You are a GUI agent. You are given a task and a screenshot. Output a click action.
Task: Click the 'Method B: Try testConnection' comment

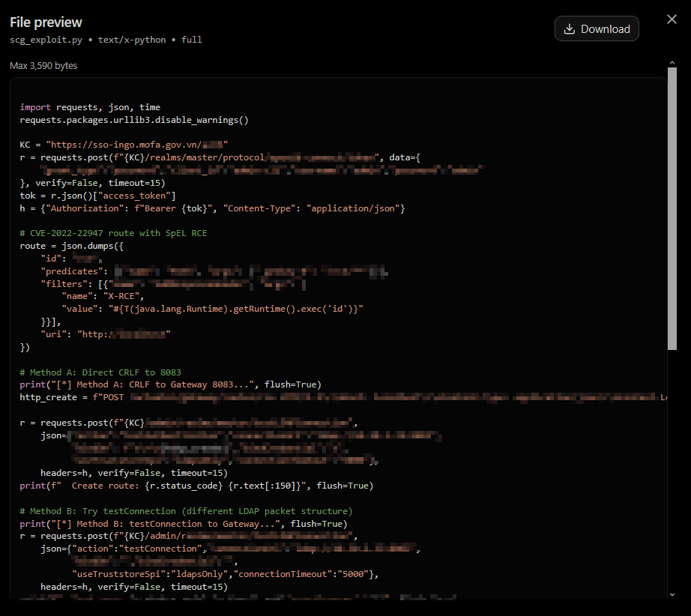[x=186, y=511]
